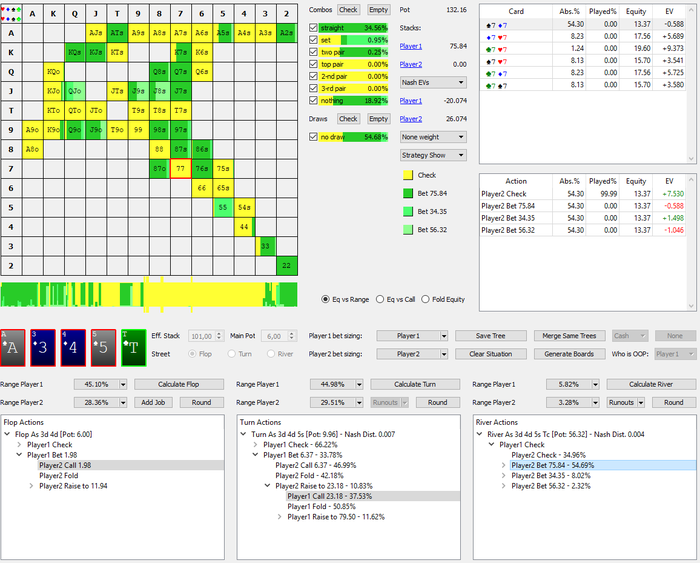Viewport: 700px width, 563px height.
Task: Click the Bet 34.35 legend swatch
Action: coord(408,212)
